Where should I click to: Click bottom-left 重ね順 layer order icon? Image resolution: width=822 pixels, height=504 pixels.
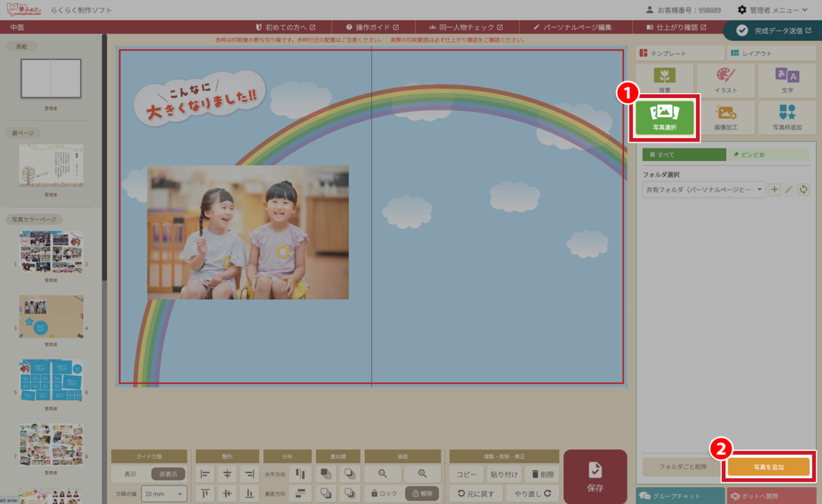[326, 493]
